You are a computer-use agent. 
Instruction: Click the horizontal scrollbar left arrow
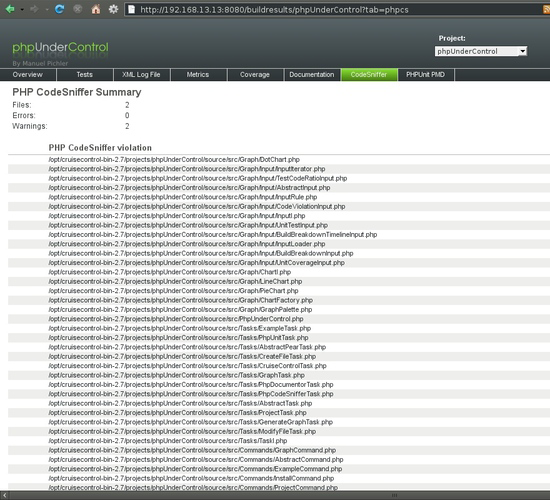coord(4,495)
